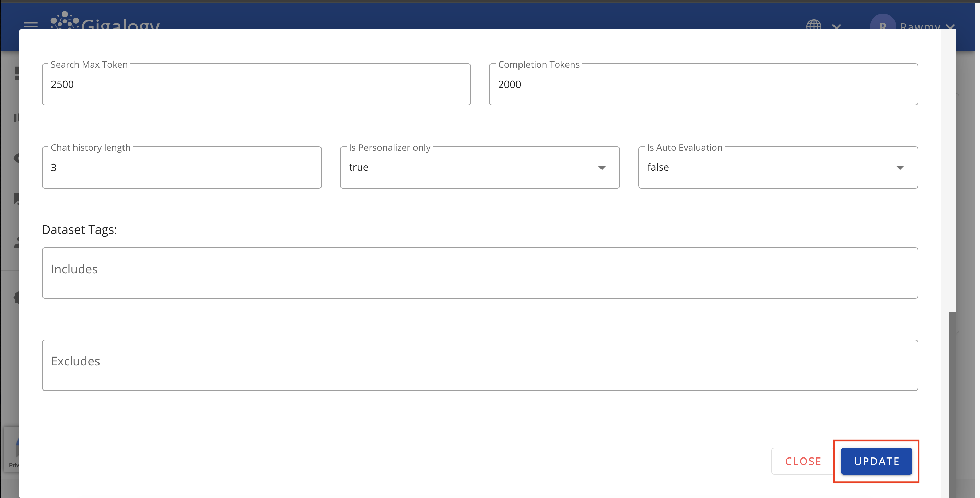Click the sidebar chat bubble icon
980x498 pixels.
[17, 199]
